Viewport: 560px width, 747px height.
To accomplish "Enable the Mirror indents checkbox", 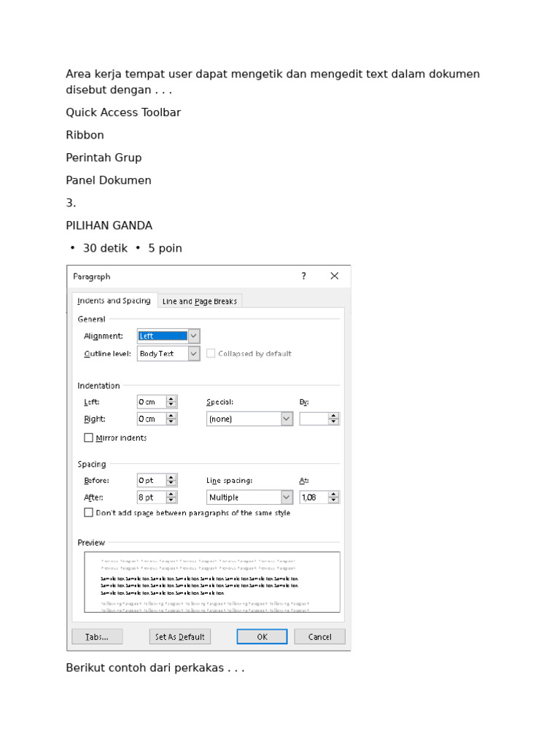I will 88,438.
